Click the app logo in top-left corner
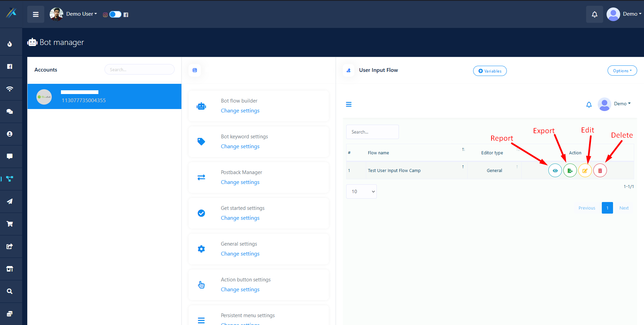 [x=11, y=13]
